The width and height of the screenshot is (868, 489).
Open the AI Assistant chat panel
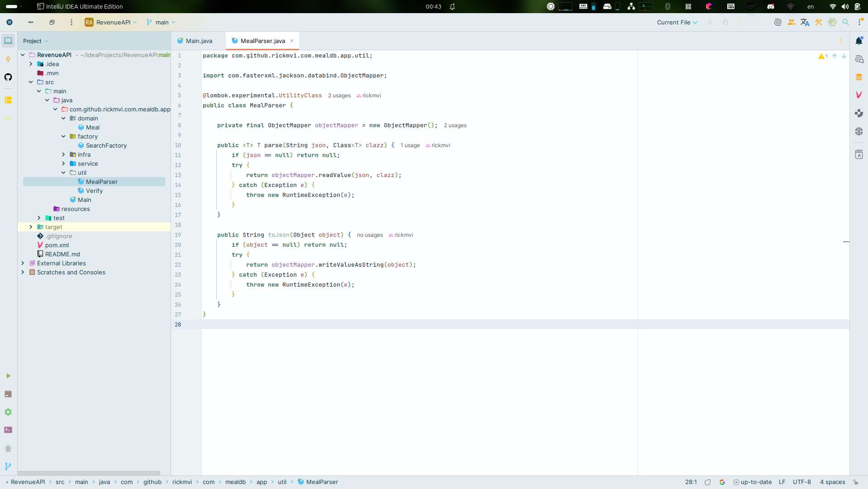[x=859, y=59]
